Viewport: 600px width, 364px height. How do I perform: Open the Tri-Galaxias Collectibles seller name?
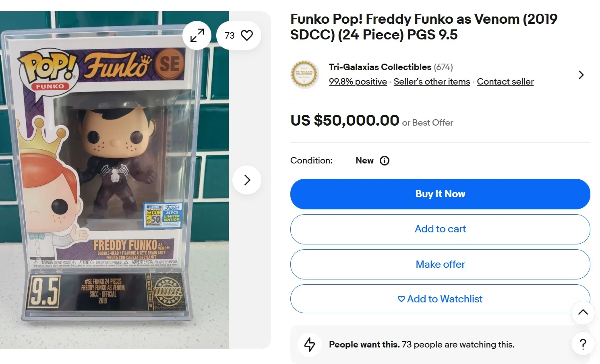(380, 67)
